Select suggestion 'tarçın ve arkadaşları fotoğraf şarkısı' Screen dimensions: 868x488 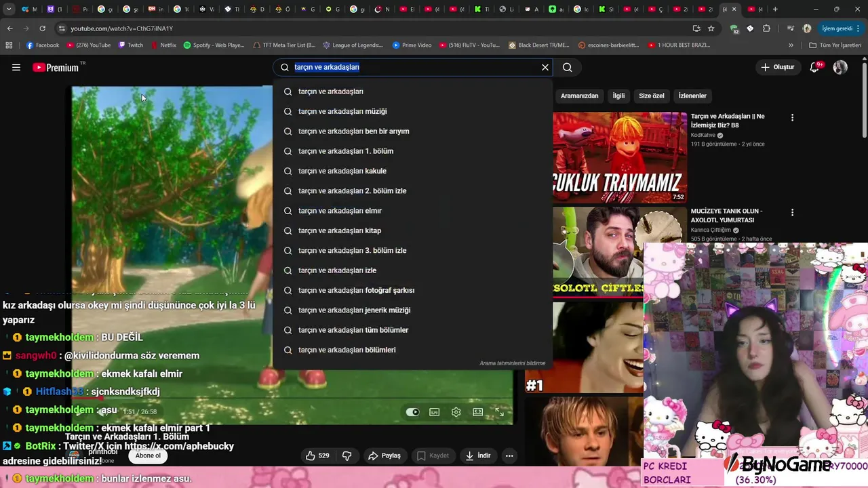[412, 290]
